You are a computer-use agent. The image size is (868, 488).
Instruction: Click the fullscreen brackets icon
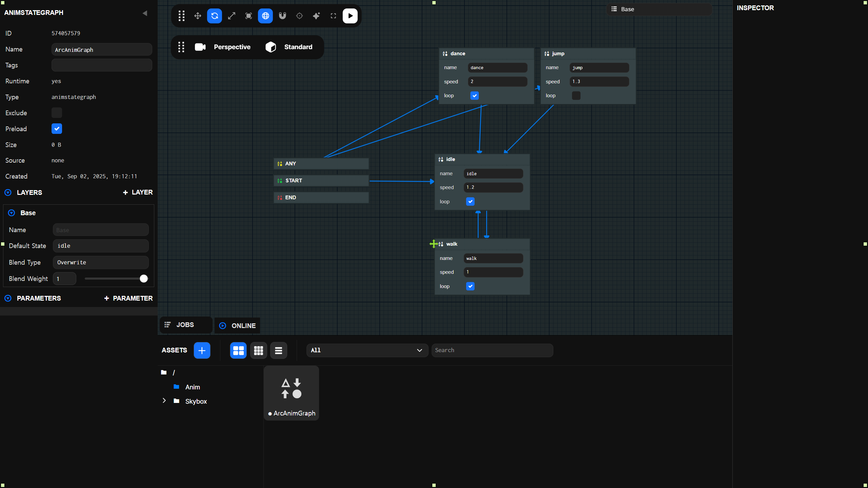[333, 16]
